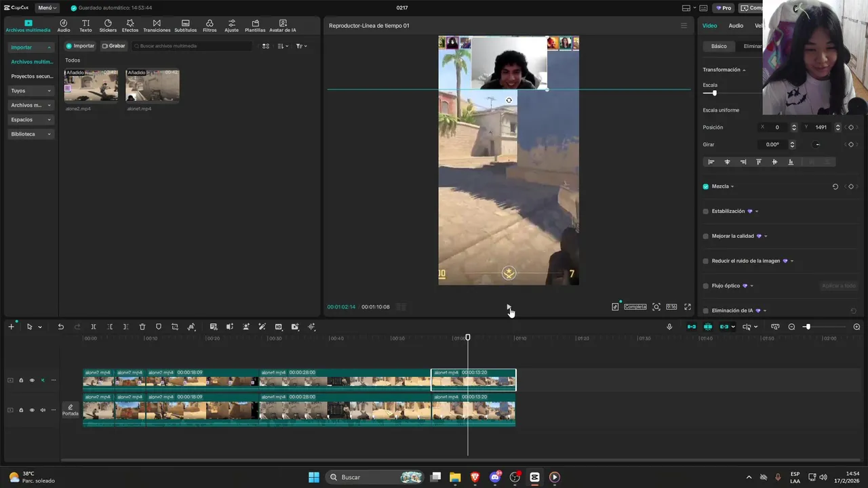Click the Importar button

[x=80, y=46]
